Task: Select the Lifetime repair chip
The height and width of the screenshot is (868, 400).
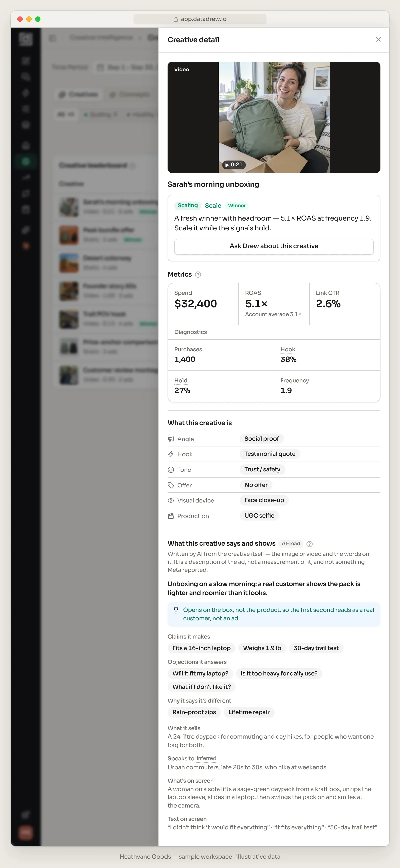Action: pos(249,712)
